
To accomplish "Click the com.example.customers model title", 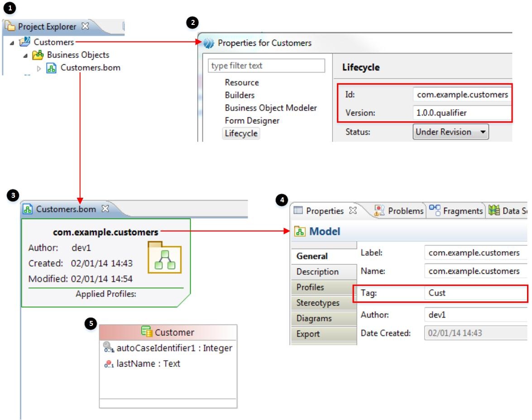I will tap(105, 232).
